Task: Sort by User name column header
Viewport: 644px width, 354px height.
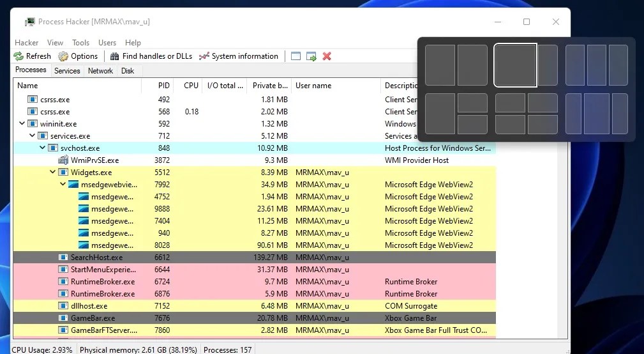Action: click(336, 86)
